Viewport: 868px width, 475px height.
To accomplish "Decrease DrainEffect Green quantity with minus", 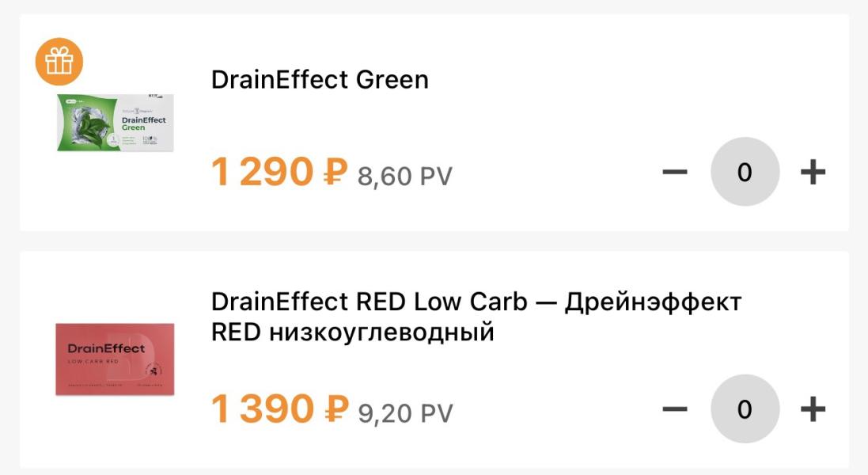I will click(675, 172).
